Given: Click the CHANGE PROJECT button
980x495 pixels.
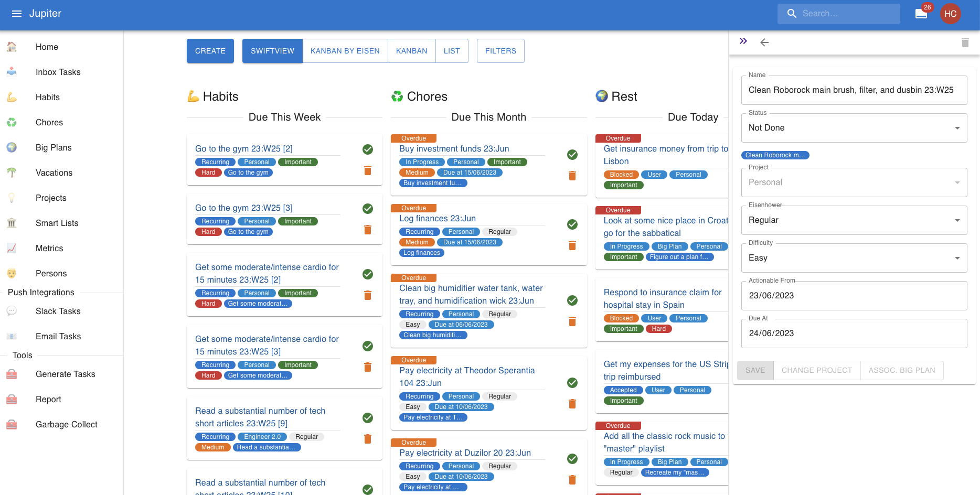Looking at the screenshot, I should click(x=816, y=370).
